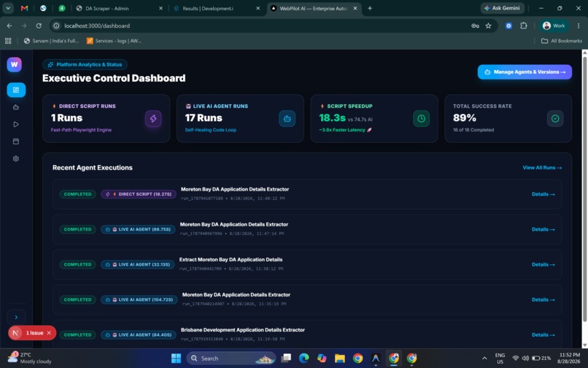The width and height of the screenshot is (588, 368).
Task: Open the All Bookmarks folder
Action: point(562,41)
